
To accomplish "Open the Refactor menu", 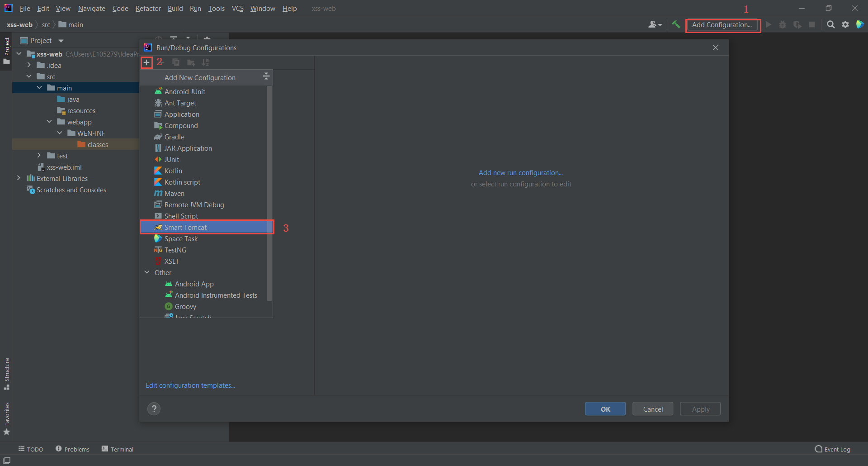I will [148, 9].
